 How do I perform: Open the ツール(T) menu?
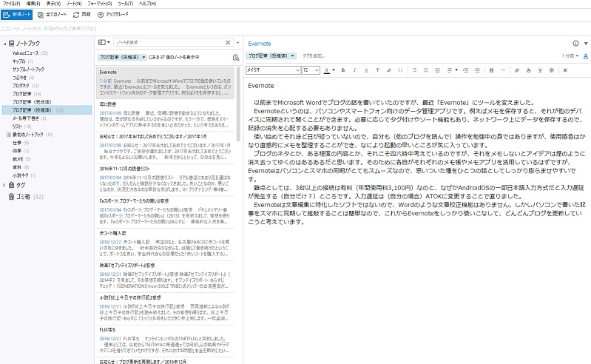[126, 4]
